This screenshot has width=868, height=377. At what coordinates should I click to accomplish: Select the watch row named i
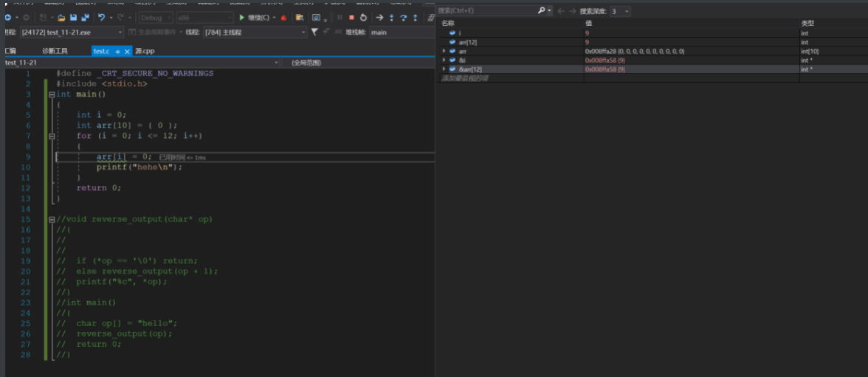pyautogui.click(x=654, y=33)
